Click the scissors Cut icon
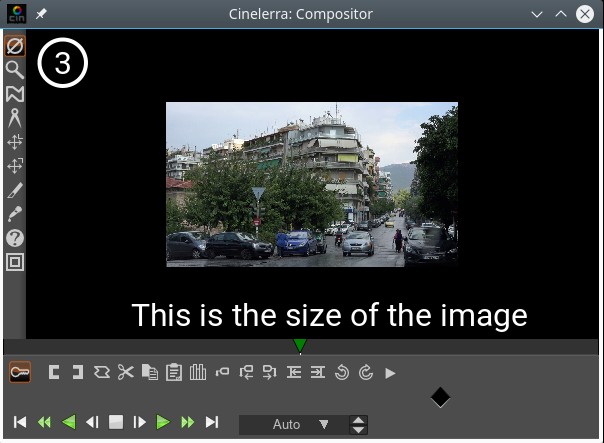The height and width of the screenshot is (443, 604). coord(125,372)
